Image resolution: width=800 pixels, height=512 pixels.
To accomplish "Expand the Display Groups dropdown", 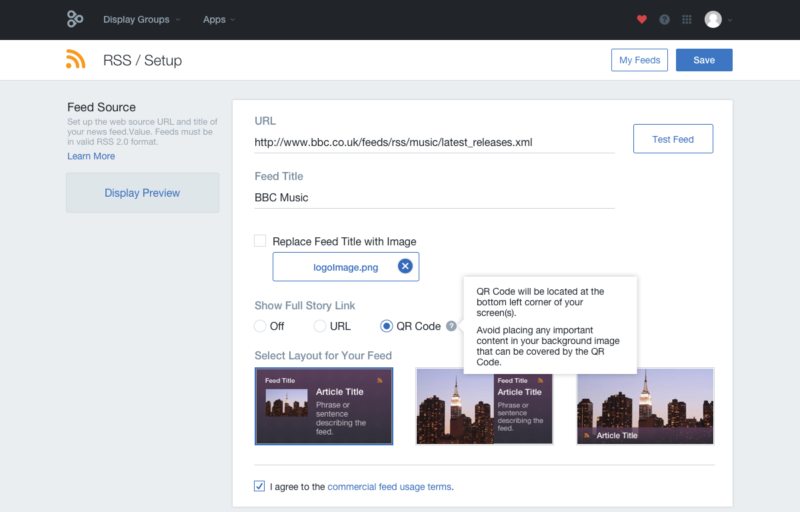I will [x=142, y=19].
